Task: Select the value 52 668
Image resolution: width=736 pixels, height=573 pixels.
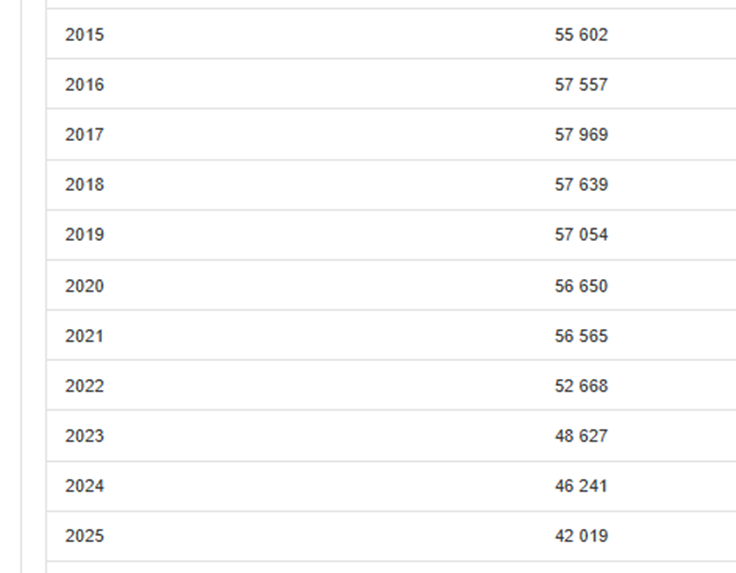Action: (581, 386)
